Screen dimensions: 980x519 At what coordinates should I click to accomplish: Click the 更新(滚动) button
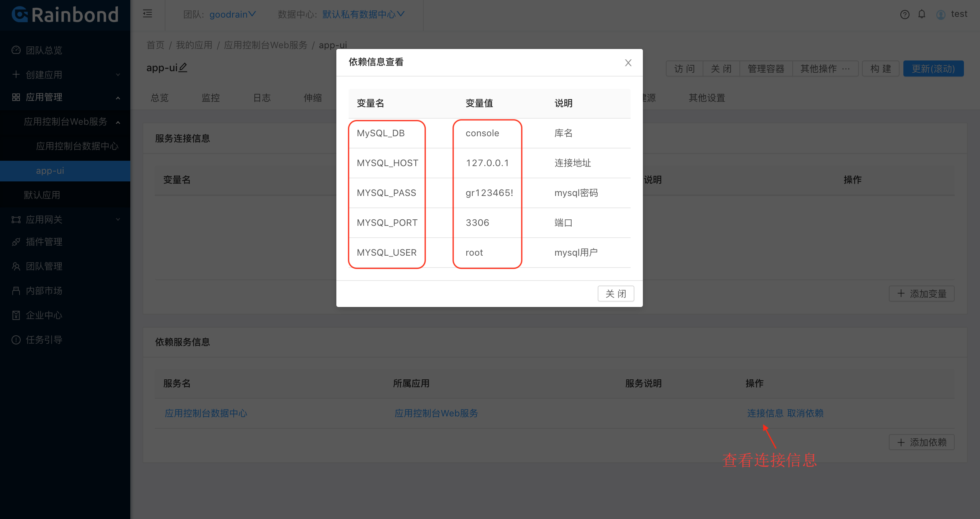(933, 69)
